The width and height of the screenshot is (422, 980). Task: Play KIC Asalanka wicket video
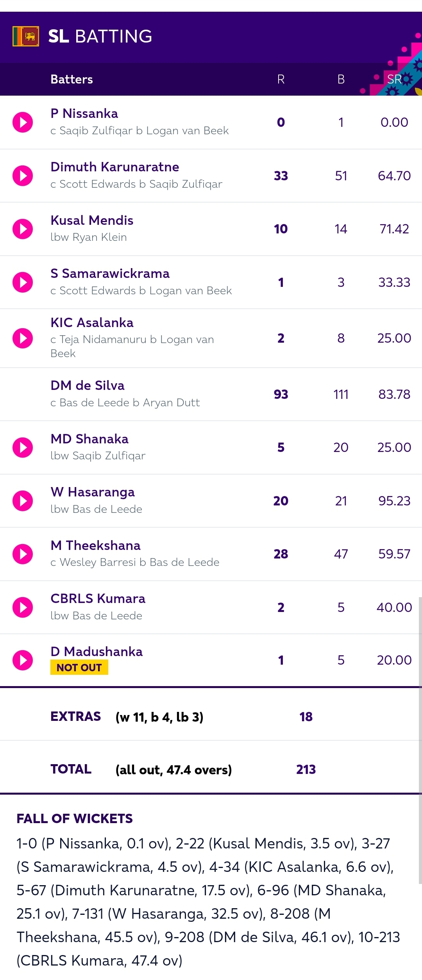coord(23,338)
